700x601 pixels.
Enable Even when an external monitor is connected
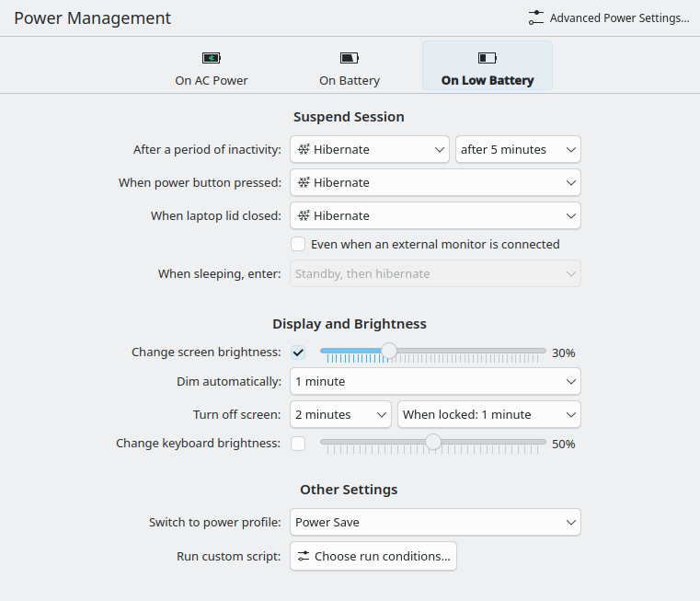pos(298,245)
